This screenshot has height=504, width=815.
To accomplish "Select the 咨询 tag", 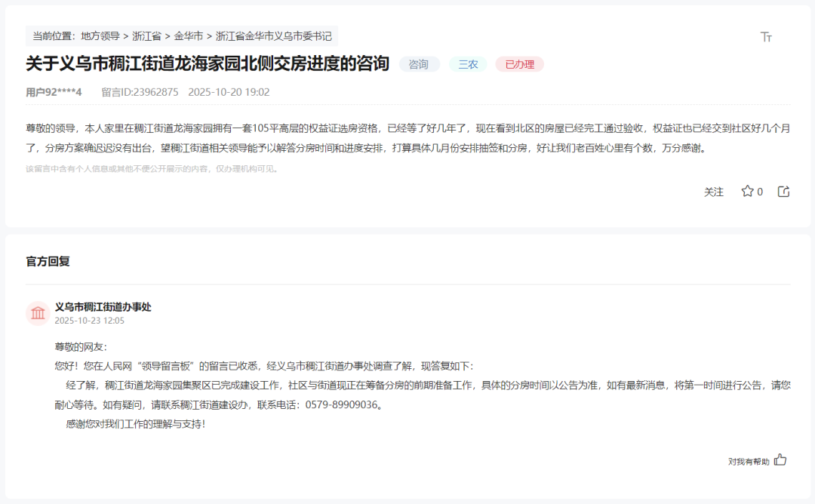I will point(419,64).
